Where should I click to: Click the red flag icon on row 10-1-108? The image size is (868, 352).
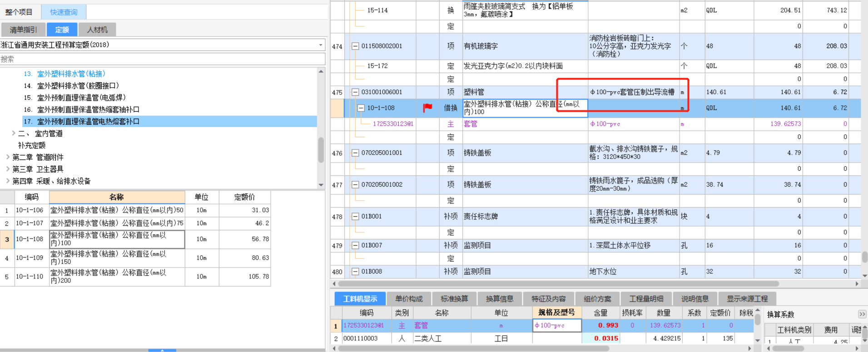pyautogui.click(x=427, y=108)
